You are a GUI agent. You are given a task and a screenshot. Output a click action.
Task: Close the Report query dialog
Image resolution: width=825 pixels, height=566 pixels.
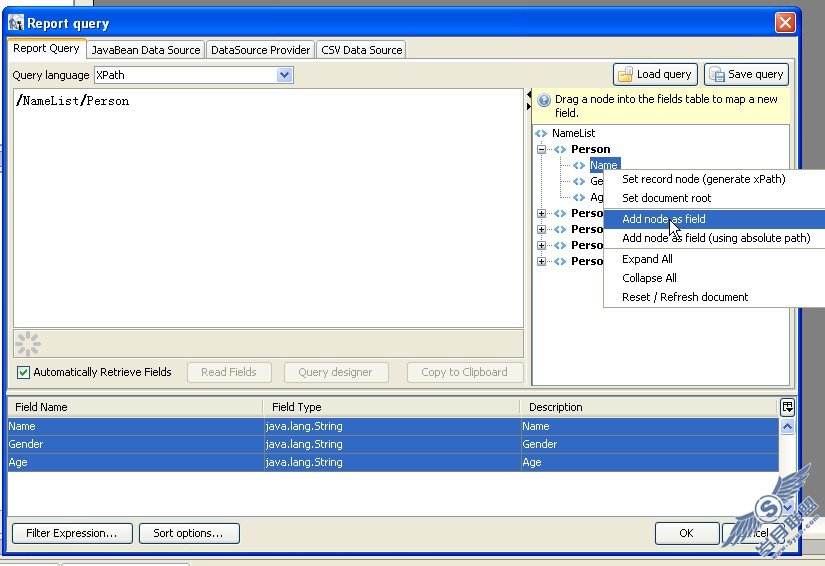coord(784,23)
